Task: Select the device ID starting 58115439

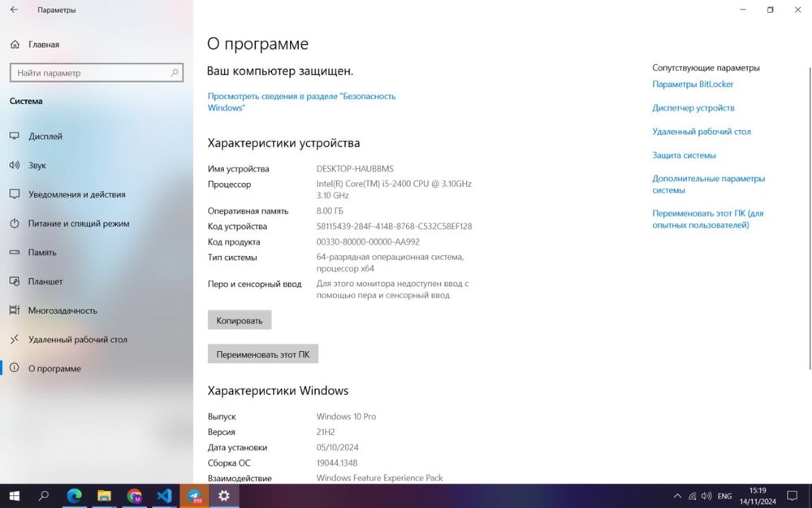Action: 394,227
